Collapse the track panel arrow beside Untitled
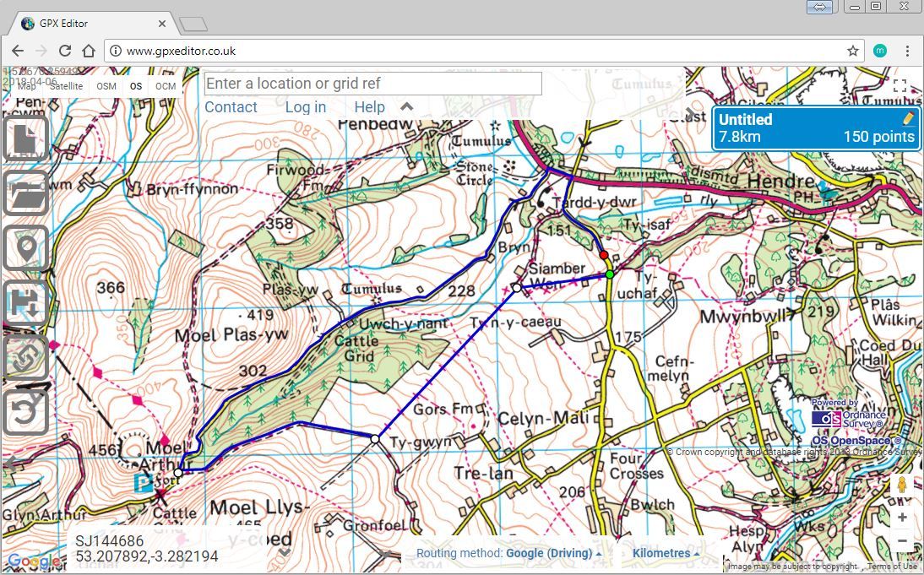 tap(690, 113)
